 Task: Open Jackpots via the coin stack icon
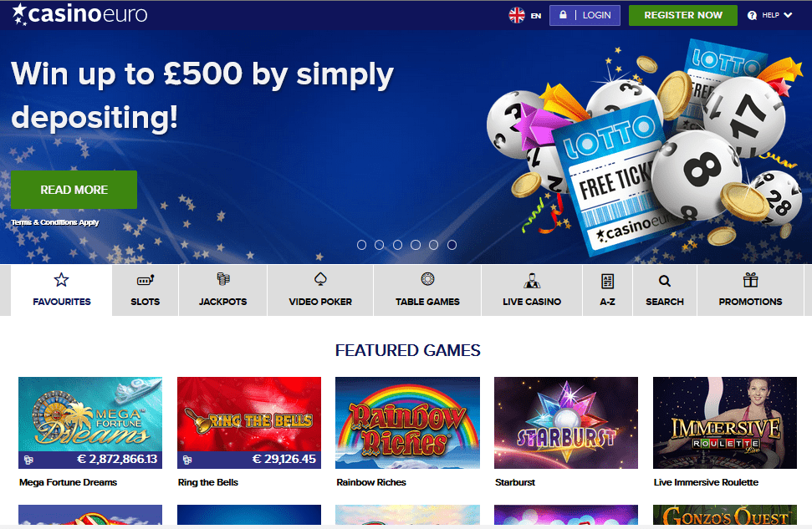coord(223,279)
